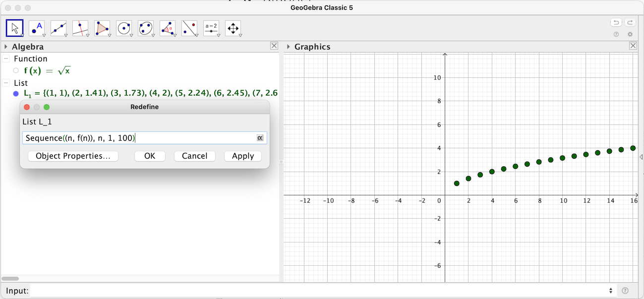Open the Point tool dropdown arrow

click(44, 35)
